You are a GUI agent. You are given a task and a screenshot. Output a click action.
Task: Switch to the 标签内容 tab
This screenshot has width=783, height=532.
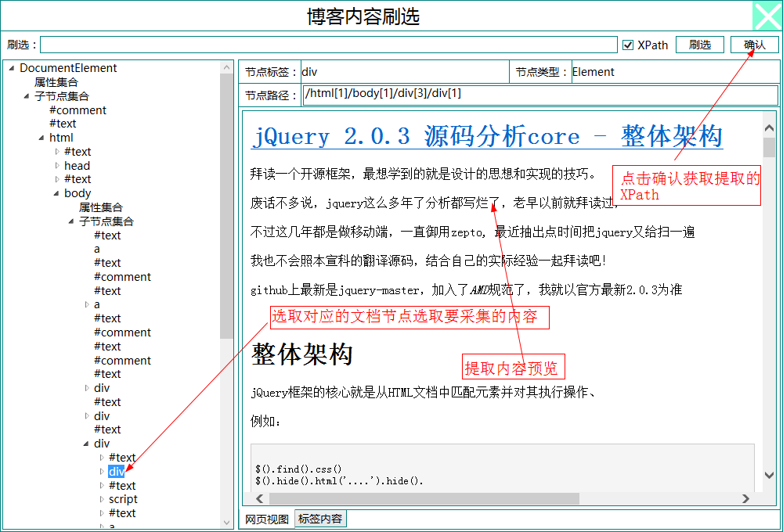coord(320,519)
